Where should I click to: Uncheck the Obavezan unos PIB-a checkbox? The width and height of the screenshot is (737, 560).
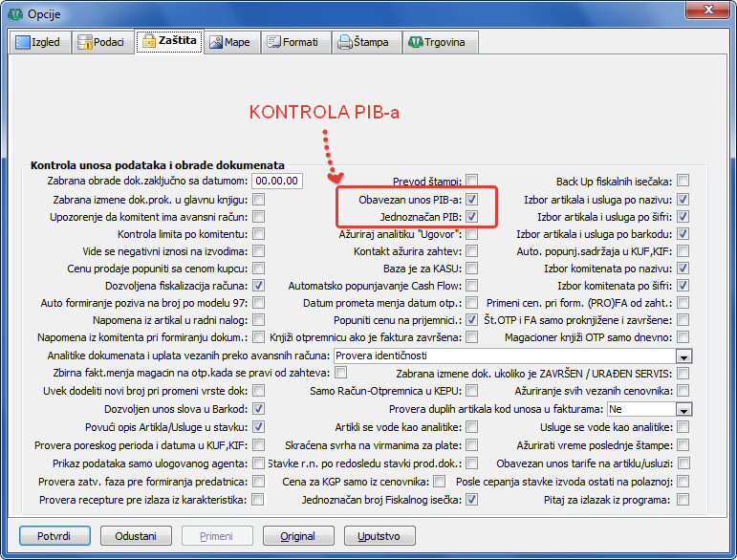tap(472, 200)
